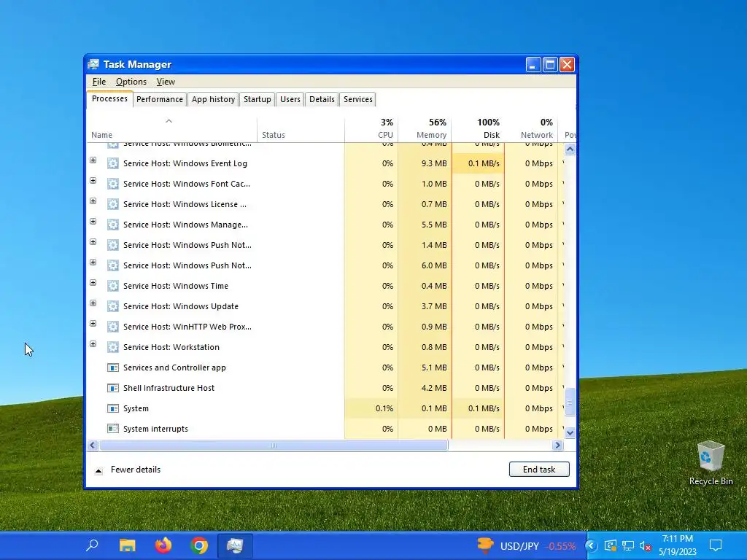Expand Service Host: Windows License row
Image resolution: width=747 pixels, height=560 pixels.
tap(93, 201)
